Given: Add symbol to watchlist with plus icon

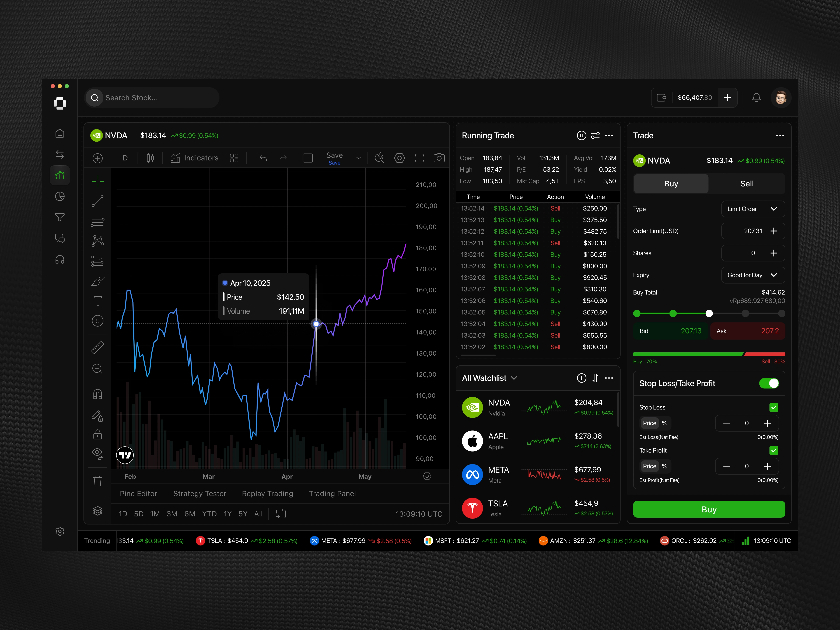Looking at the screenshot, I should [x=581, y=378].
